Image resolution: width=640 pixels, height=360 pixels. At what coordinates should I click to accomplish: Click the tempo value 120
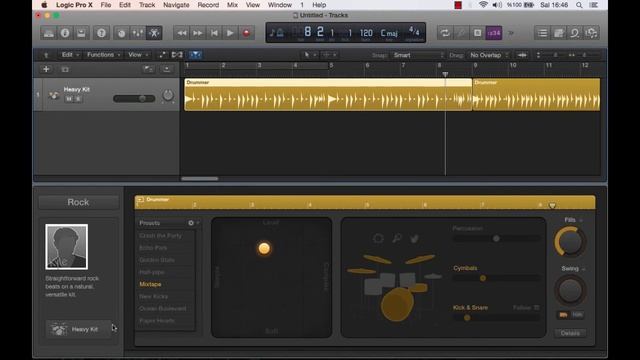point(366,33)
